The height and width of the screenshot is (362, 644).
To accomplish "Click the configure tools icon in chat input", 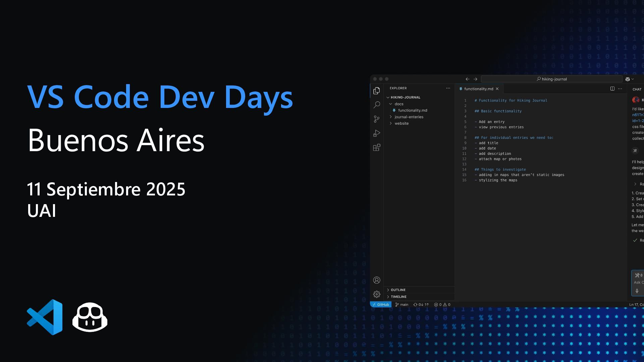I will tap(637, 275).
